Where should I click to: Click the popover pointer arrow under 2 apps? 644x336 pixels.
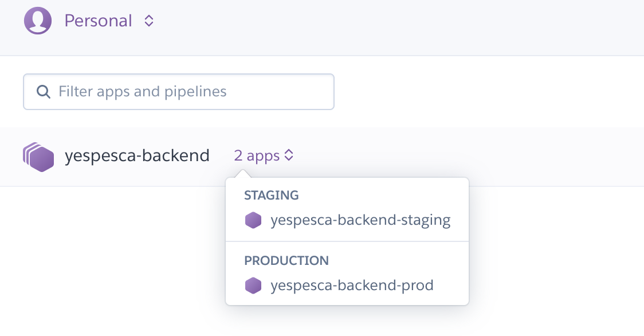tap(242, 174)
